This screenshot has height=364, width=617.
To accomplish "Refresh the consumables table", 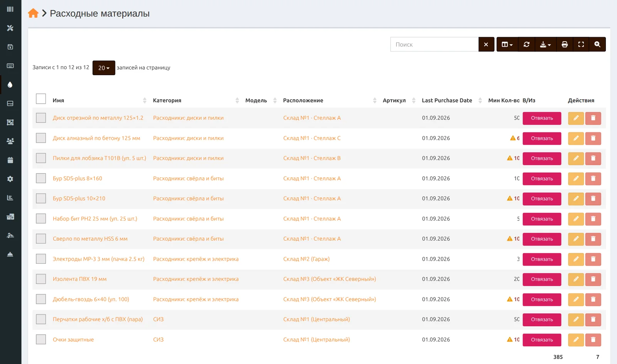I will [526, 44].
